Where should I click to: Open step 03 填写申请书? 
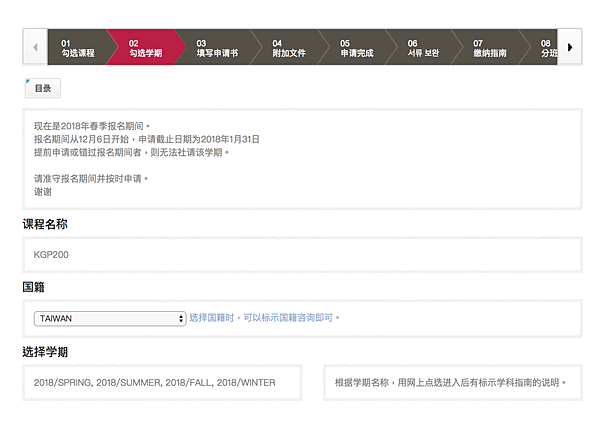click(217, 48)
